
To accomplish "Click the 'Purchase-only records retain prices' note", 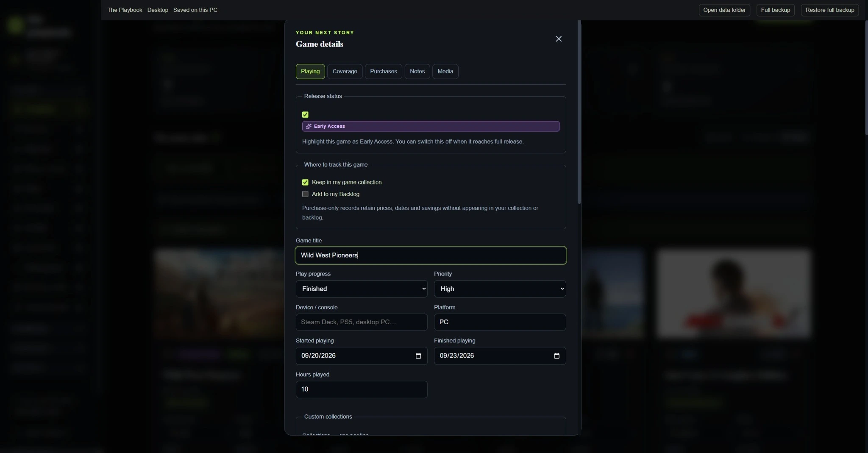I will (x=420, y=213).
